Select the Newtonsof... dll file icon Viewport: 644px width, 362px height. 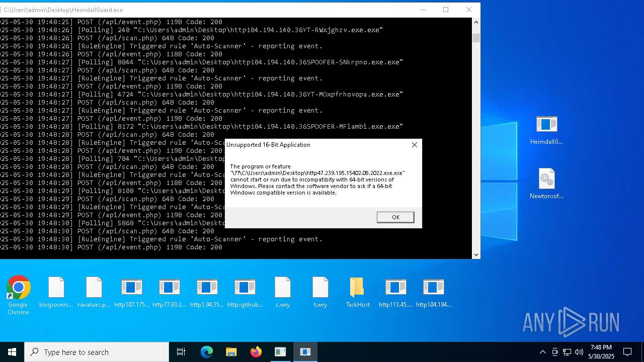(546, 184)
